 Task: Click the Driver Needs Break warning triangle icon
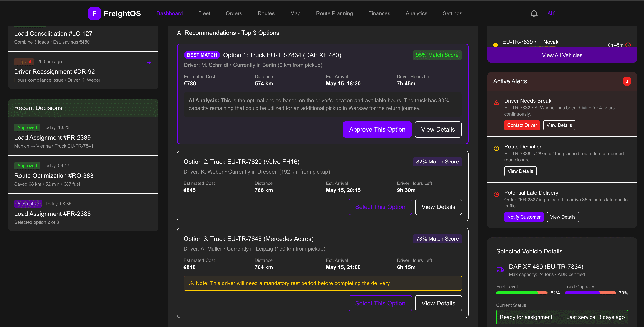[x=496, y=103]
